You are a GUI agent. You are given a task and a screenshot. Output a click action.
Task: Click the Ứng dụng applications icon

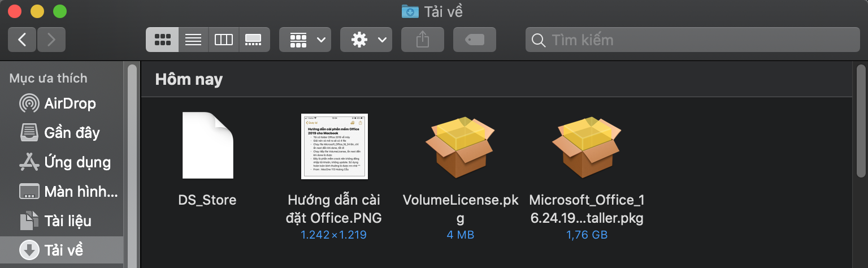coord(29,162)
